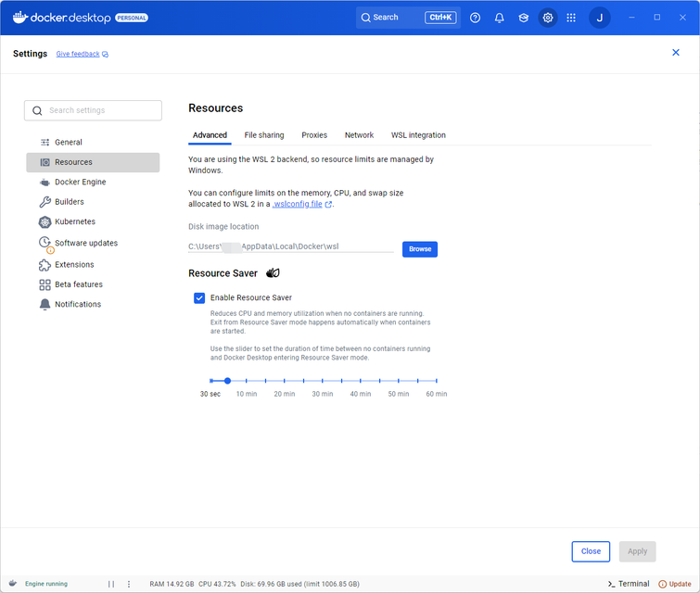Click the Resource Saver leaf icon
Image resolution: width=700 pixels, height=593 pixels.
[273, 273]
